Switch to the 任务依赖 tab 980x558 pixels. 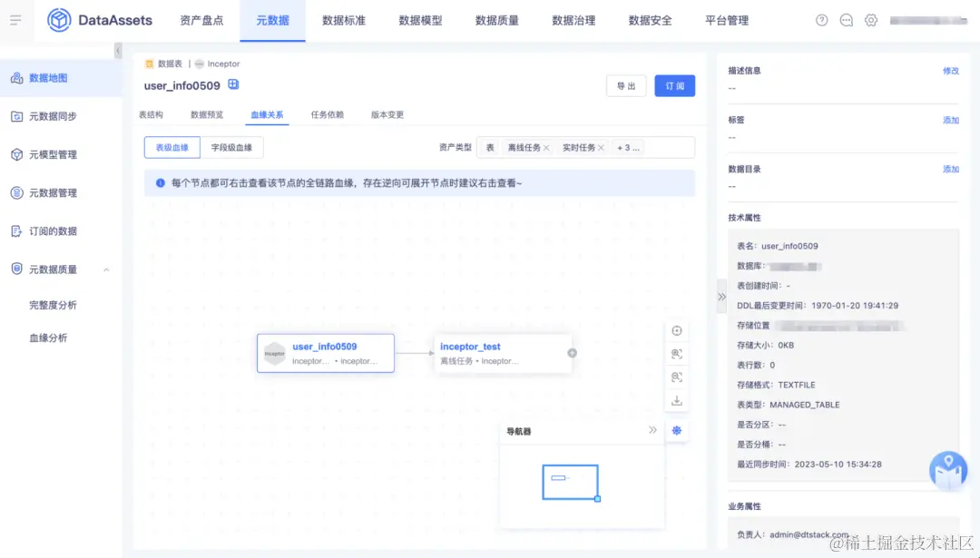click(x=328, y=115)
